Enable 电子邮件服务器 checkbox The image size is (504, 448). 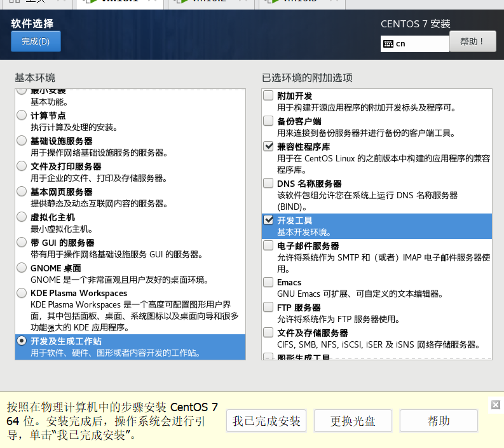268,245
